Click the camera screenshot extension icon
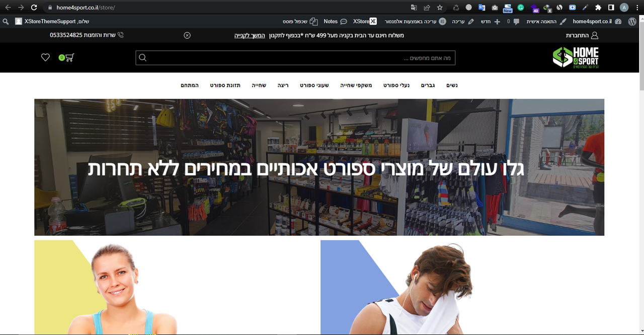 (495, 8)
